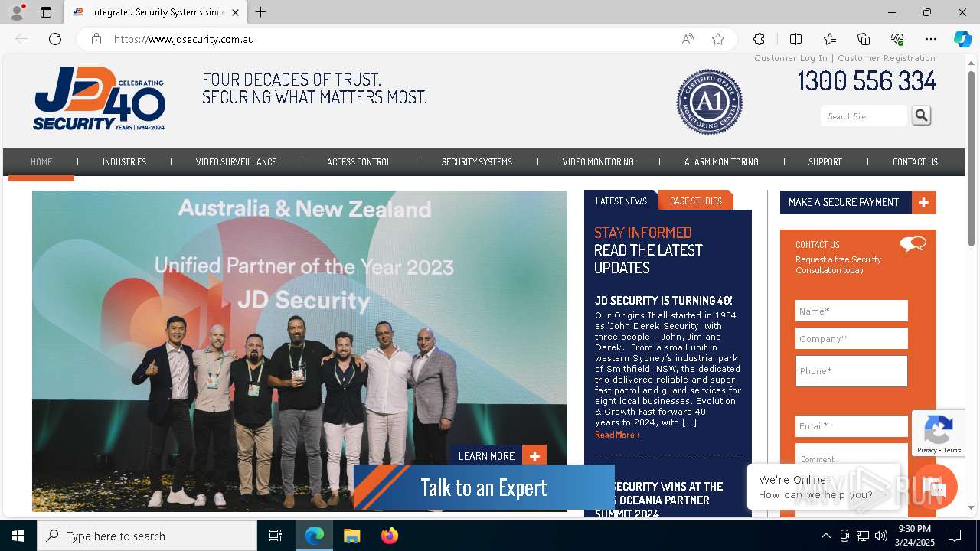Screen dimensions: 980x551
Task: Click the JD Security 40 years logo
Action: click(99, 99)
